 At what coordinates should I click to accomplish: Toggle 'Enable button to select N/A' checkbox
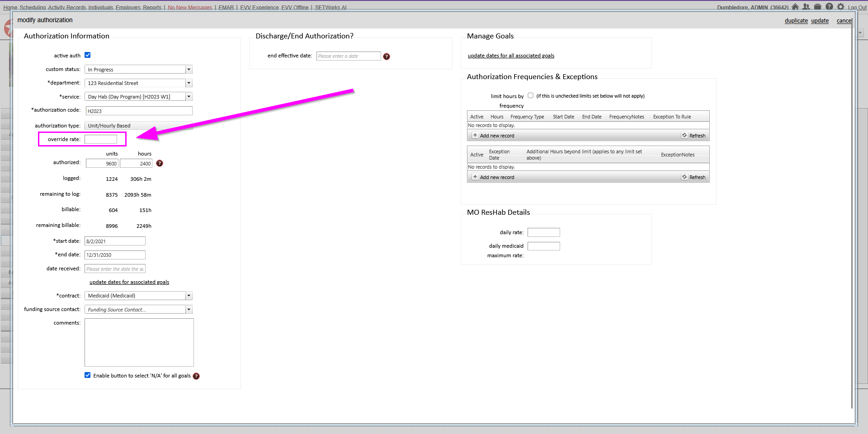pyautogui.click(x=88, y=375)
